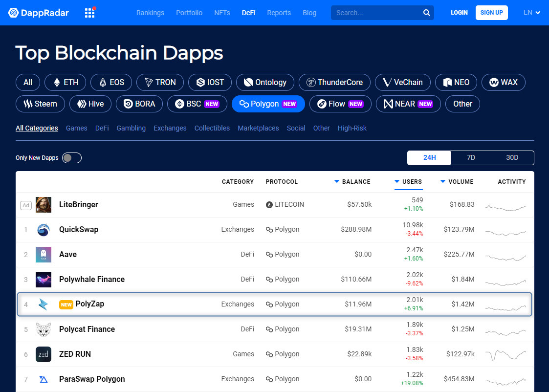Filter by ThunderCore blockchain
The image size is (549, 392).
[x=334, y=82]
